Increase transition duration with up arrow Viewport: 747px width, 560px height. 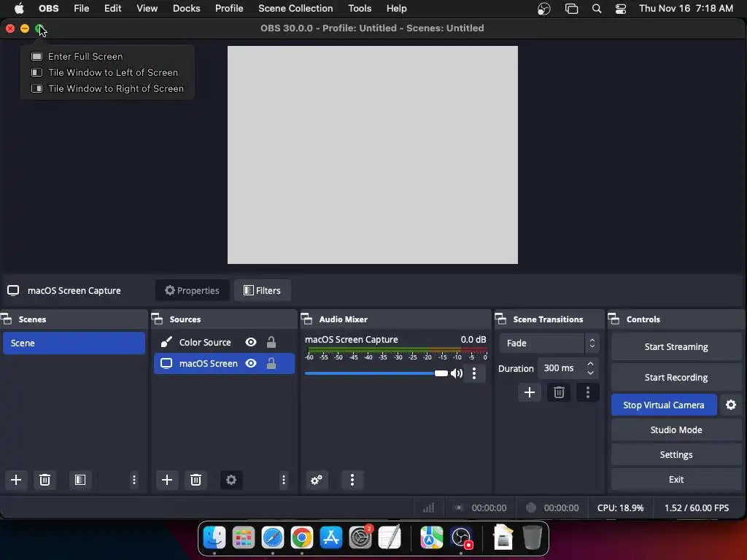coord(590,363)
